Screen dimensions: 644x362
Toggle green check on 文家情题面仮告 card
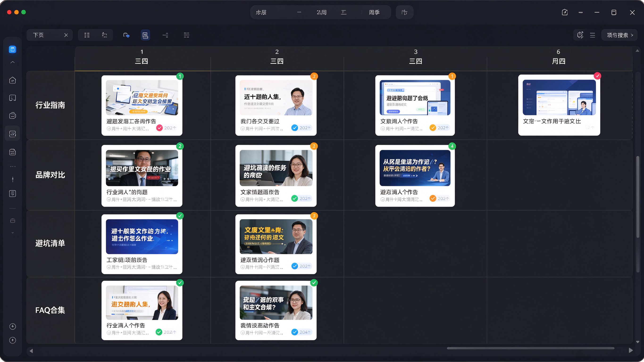(295, 198)
